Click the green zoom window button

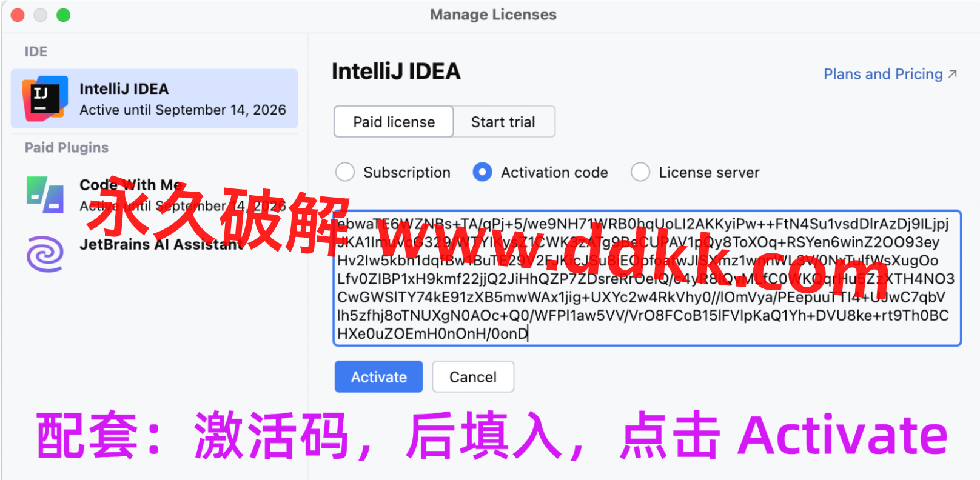pos(63,15)
